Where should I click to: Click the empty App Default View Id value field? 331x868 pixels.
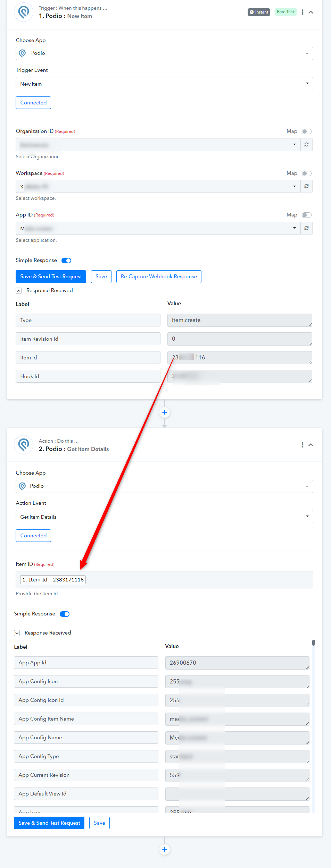[x=237, y=794]
